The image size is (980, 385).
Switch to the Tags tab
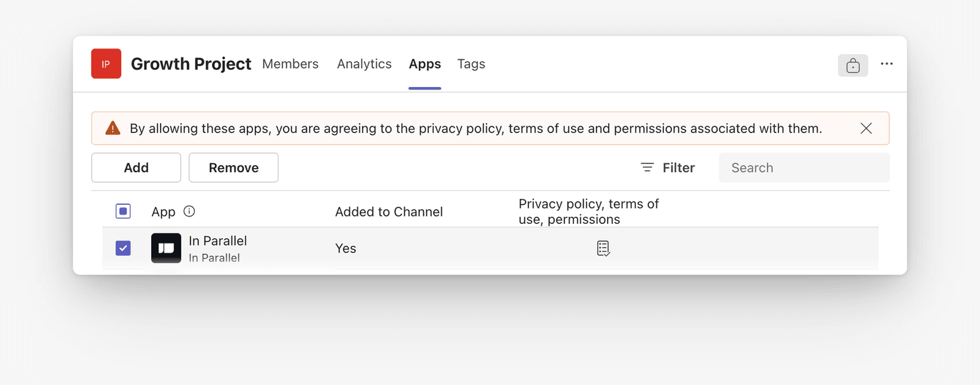pos(471,64)
